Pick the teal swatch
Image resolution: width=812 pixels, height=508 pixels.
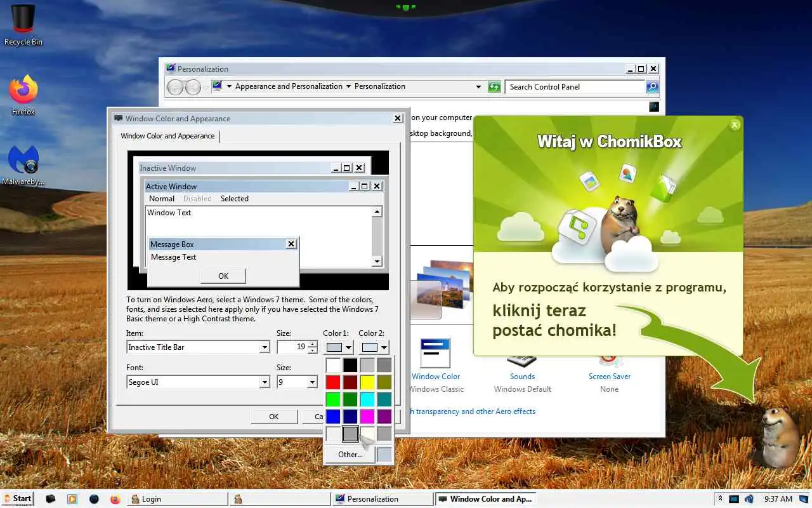pyautogui.click(x=384, y=399)
